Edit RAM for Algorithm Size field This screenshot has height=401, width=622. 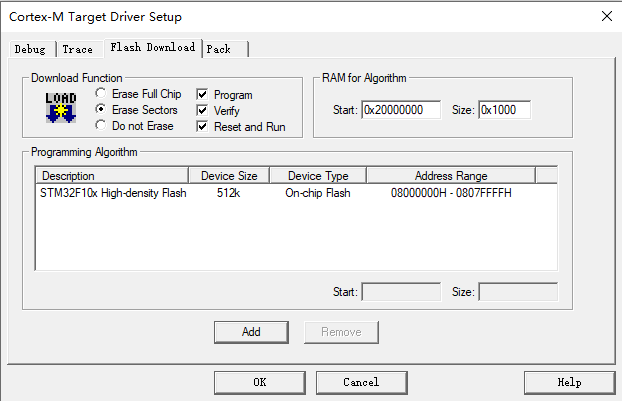click(x=505, y=110)
